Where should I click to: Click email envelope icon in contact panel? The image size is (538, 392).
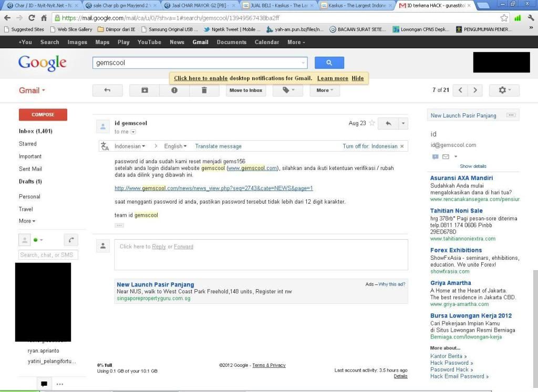446,156
